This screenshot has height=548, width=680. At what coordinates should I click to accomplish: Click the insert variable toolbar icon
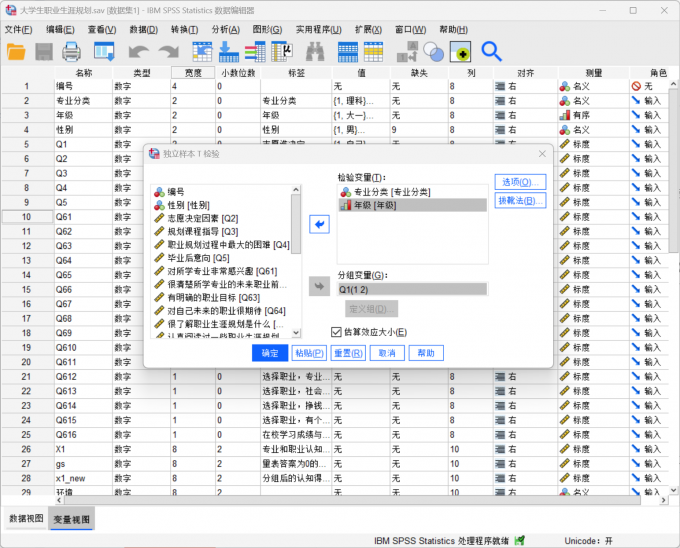tap(373, 52)
